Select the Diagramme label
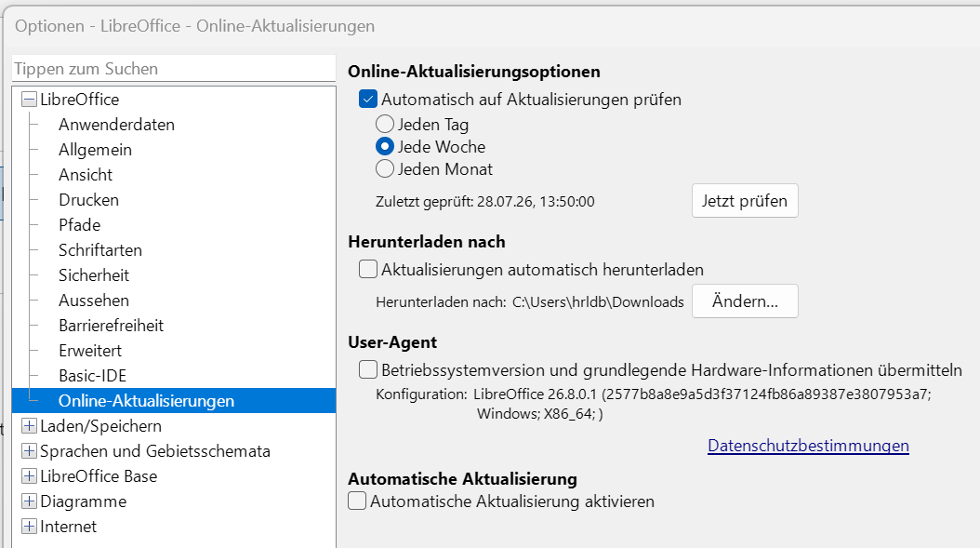Screen dimensions: 980x548 pyautogui.click(x=83, y=501)
